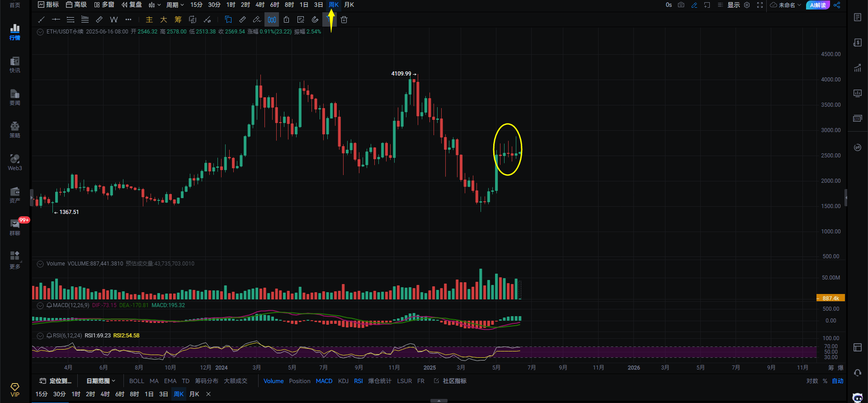This screenshot has height=403, width=868.
Task: Take a chart screenshot with camera icon
Action: [681, 5]
